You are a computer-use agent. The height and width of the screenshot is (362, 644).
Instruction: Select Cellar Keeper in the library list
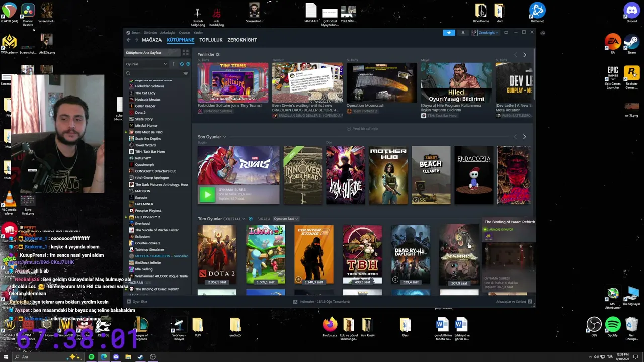tap(145, 106)
